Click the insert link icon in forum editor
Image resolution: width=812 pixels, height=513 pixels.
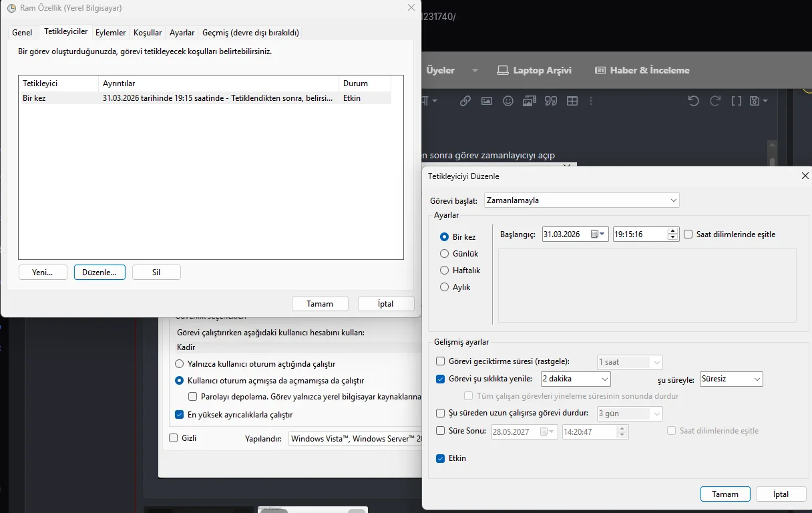tap(465, 101)
